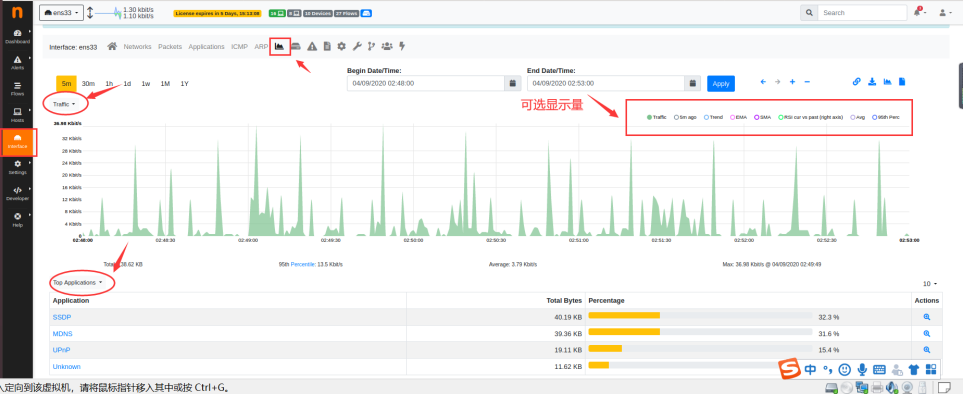Open the VM sound device icon in status bar

point(893,387)
